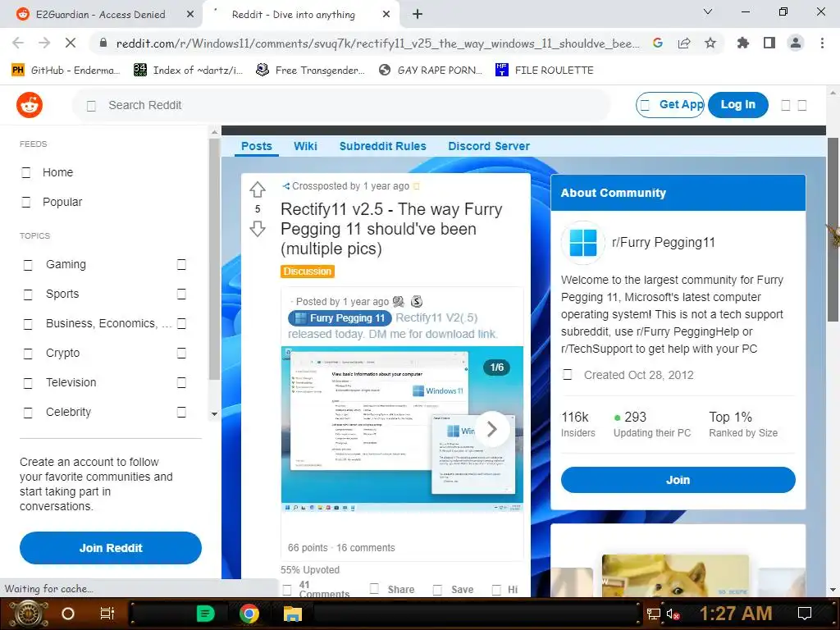840x630 pixels.
Task: Click the left sidebar scrollbar thumb
Action: (x=214, y=258)
